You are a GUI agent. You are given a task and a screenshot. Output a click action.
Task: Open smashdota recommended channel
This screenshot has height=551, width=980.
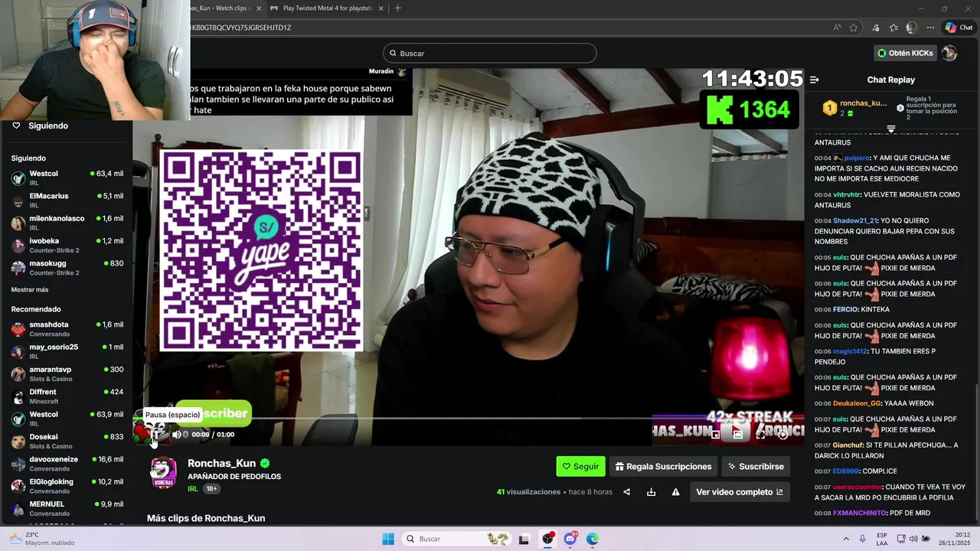coord(67,329)
